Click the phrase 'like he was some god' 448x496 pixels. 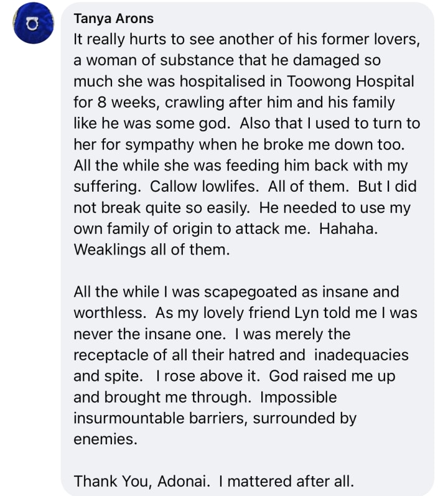coord(152,124)
